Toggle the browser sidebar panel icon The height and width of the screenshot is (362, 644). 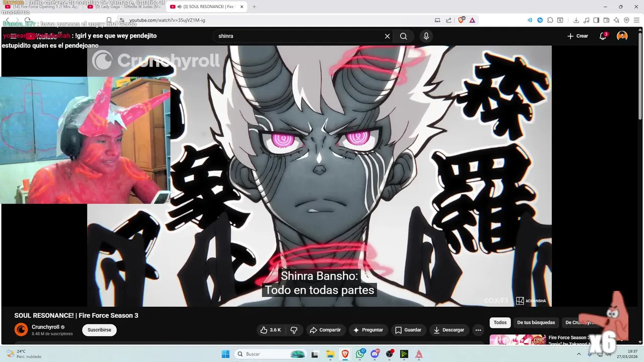pos(596,20)
